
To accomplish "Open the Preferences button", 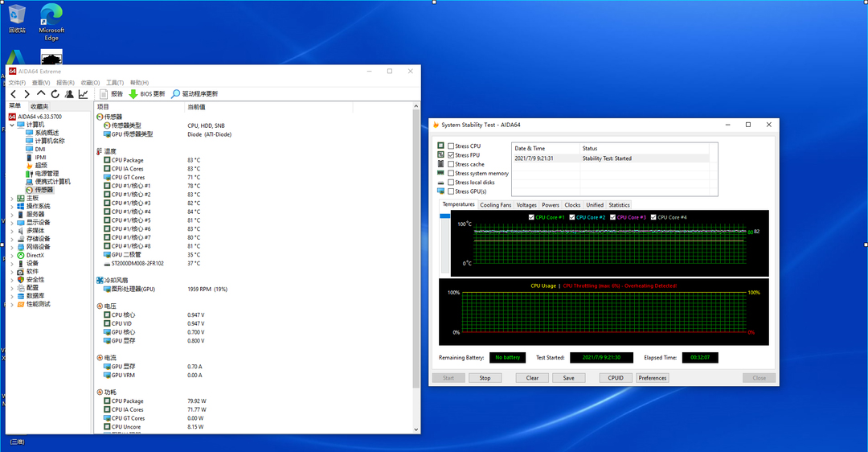I will coord(653,378).
